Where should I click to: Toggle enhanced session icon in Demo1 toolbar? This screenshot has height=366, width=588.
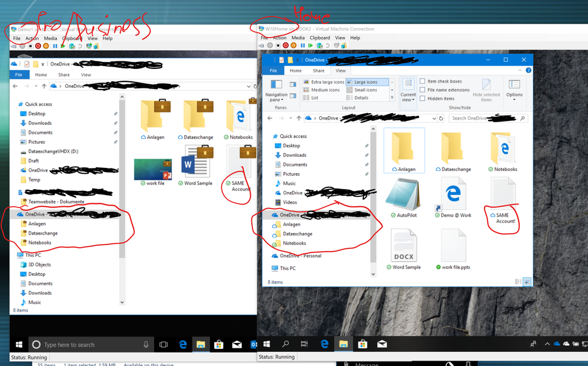click(x=89, y=46)
